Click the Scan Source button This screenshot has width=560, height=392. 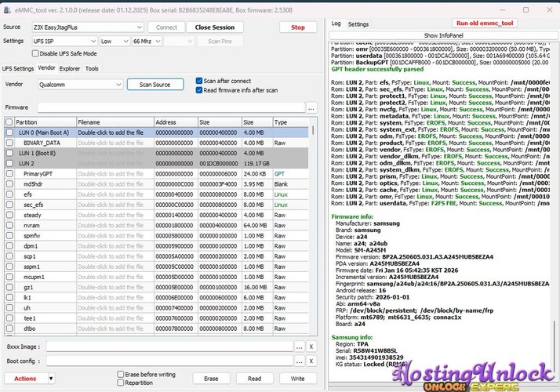[155, 84]
